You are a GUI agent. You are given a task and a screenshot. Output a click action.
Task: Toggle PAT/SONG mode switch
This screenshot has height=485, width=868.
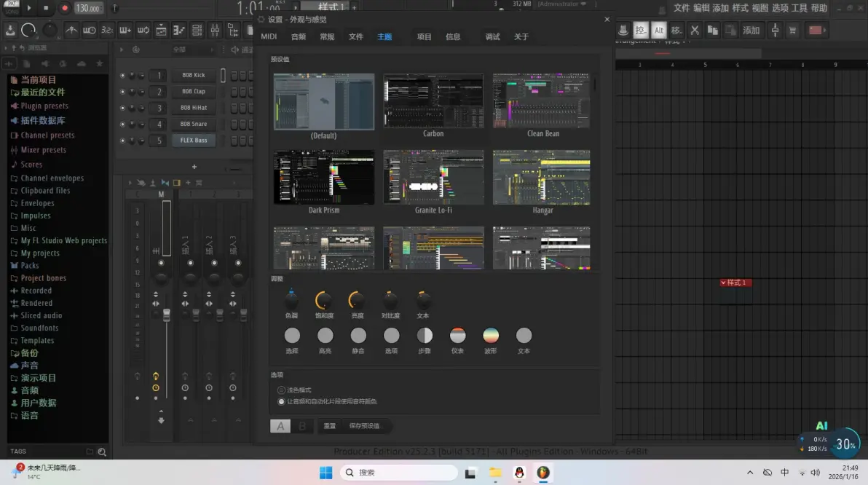coord(11,7)
